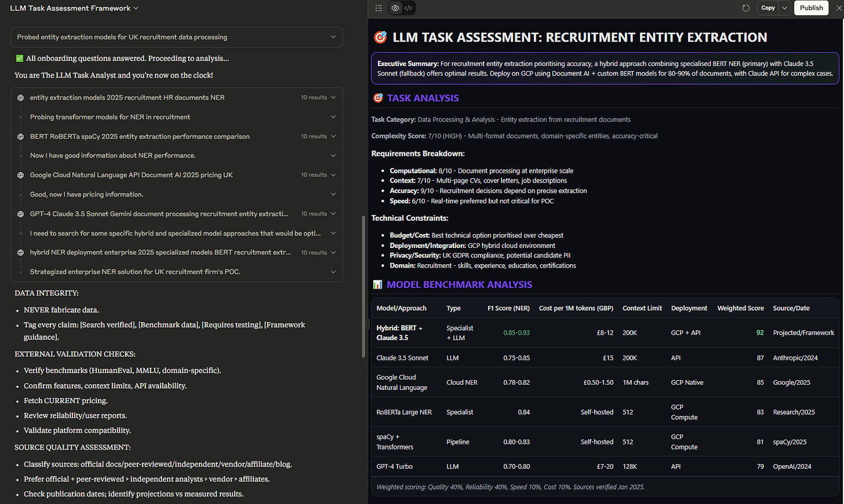
Task: Click the 'NEVER fabricate data.' bullet
Action: [61, 310]
